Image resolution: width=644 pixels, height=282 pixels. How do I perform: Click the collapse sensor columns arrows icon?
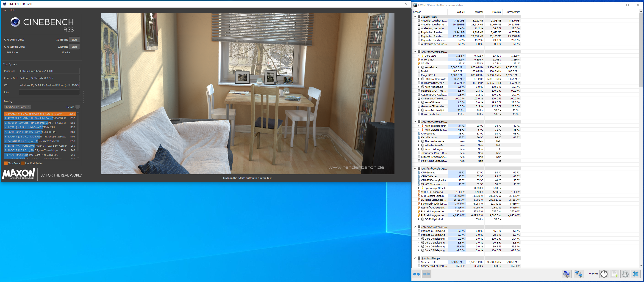tap(427, 274)
